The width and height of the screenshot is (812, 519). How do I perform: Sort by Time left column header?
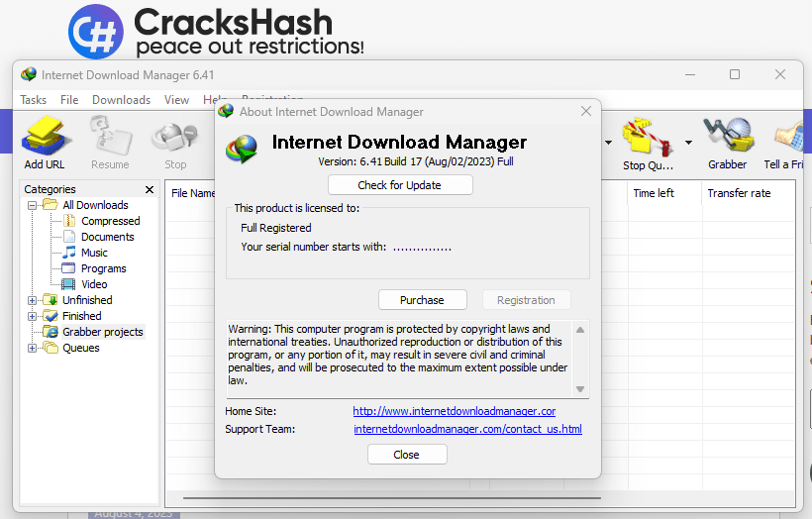(x=654, y=193)
